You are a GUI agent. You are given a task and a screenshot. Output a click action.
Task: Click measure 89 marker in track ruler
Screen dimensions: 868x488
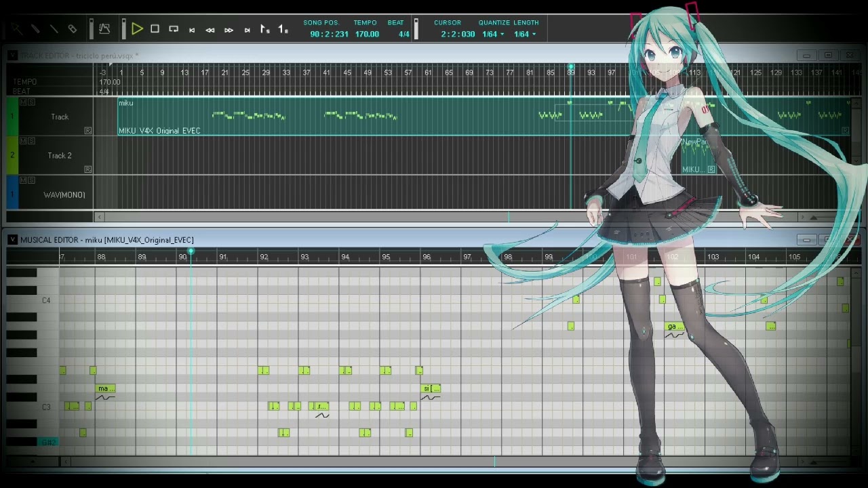[571, 72]
